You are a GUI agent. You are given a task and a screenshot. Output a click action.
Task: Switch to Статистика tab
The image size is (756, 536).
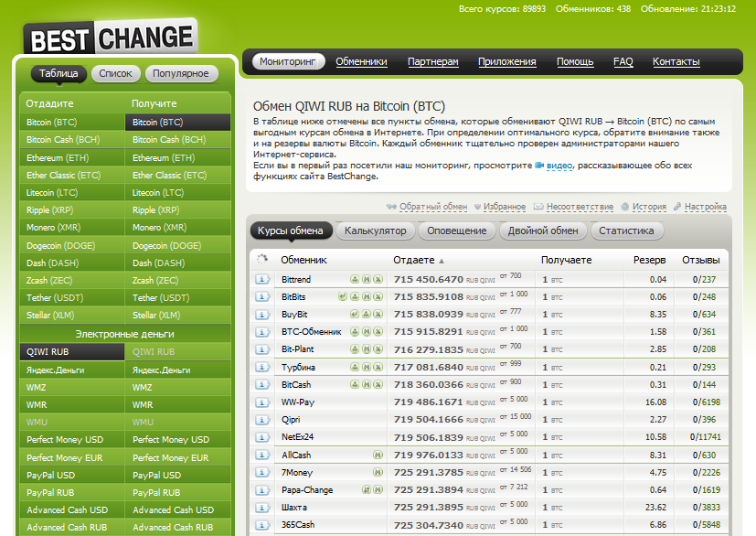(x=626, y=230)
